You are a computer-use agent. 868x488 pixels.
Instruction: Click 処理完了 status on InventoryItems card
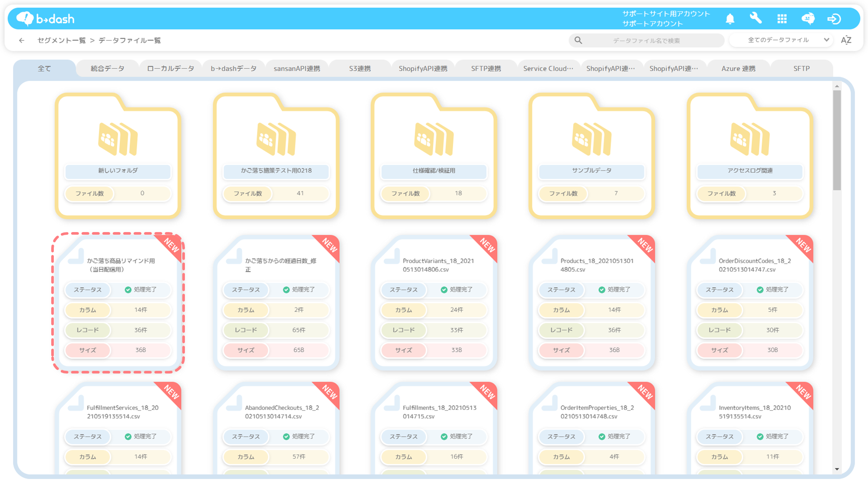click(x=772, y=436)
